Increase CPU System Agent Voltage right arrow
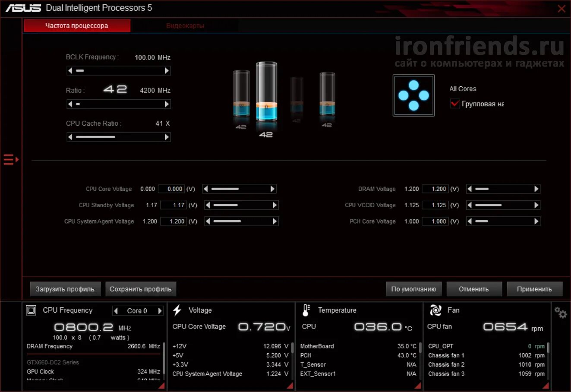This screenshot has width=571, height=392. coord(274,221)
